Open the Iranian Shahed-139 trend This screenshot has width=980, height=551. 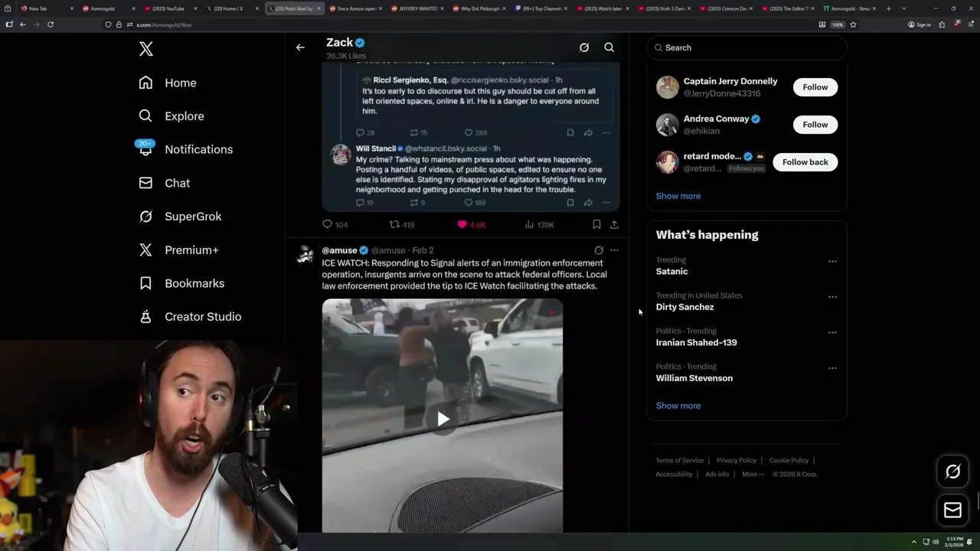click(x=696, y=343)
